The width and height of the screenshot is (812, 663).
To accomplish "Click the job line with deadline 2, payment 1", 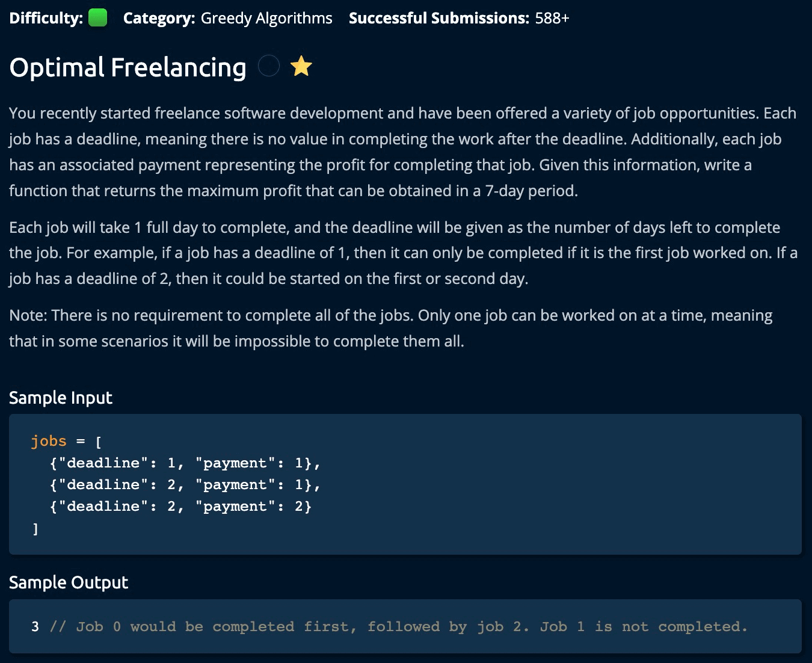I will point(185,485).
